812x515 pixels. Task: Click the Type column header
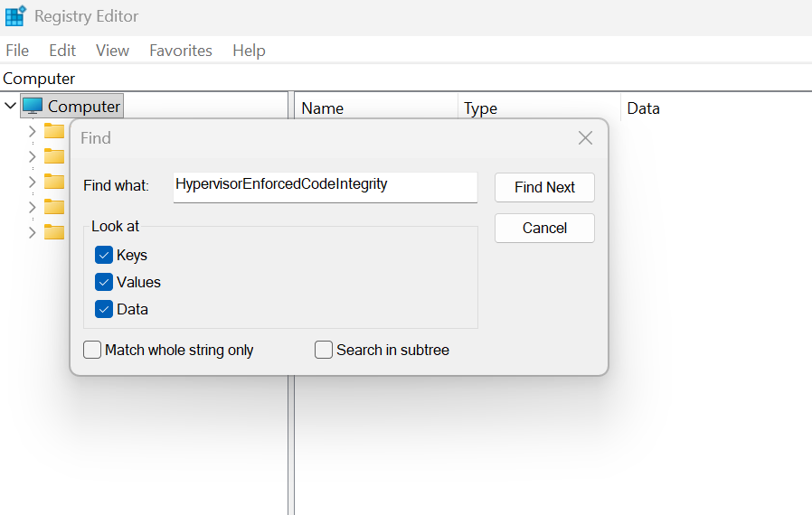pyautogui.click(x=480, y=108)
